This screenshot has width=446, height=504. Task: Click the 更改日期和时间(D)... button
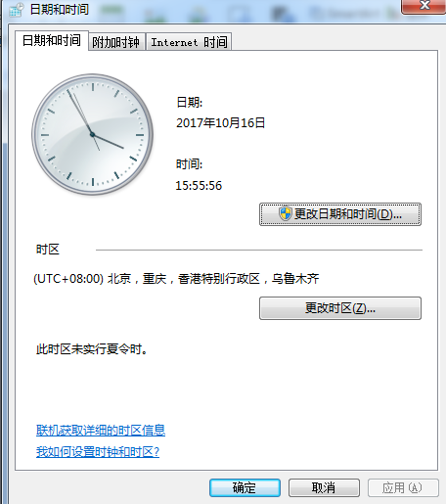(x=340, y=214)
